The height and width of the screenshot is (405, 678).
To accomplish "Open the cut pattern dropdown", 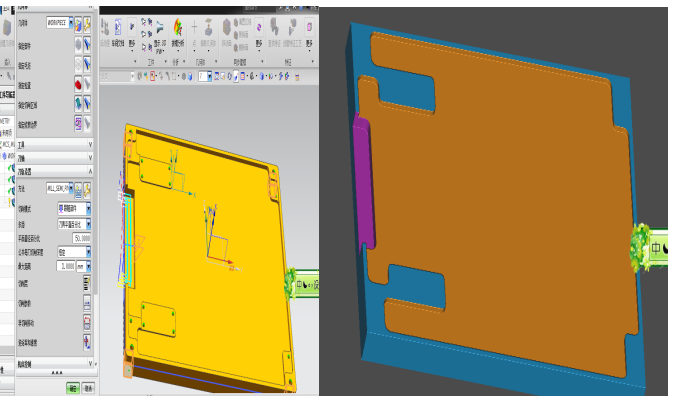I will [x=88, y=208].
